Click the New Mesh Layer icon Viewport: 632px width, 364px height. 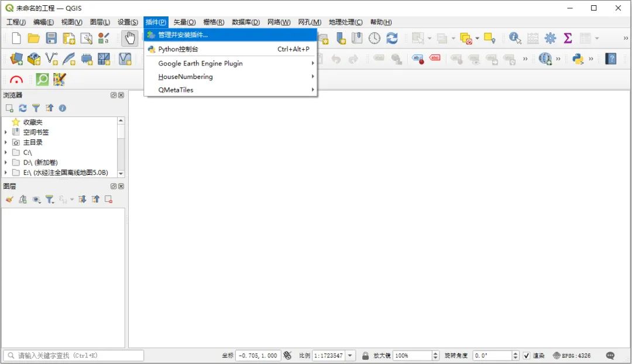(104, 59)
